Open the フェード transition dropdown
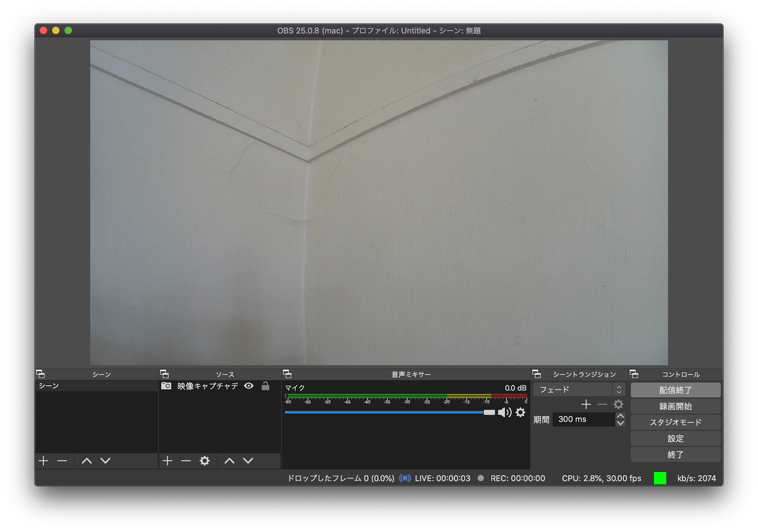 (579, 390)
